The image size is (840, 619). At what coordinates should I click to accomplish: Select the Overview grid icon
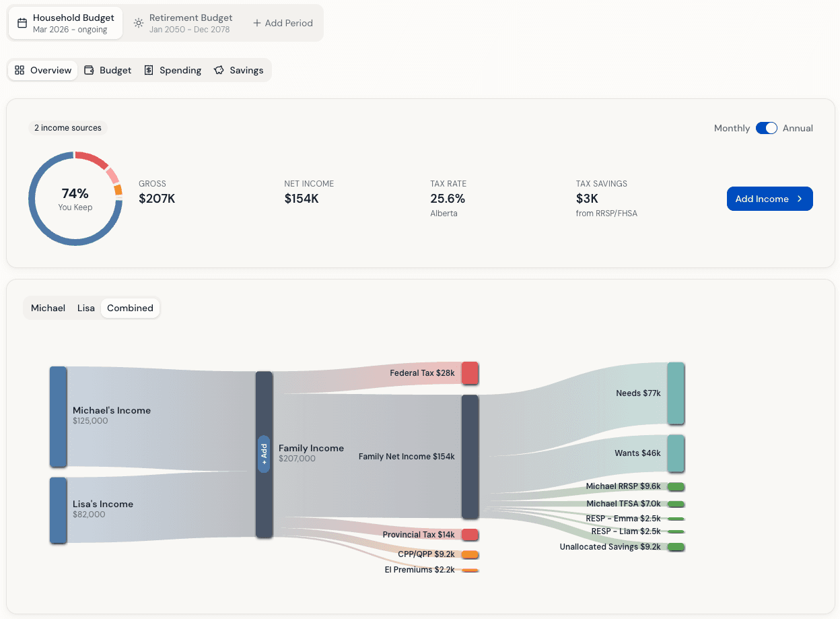[20, 69]
